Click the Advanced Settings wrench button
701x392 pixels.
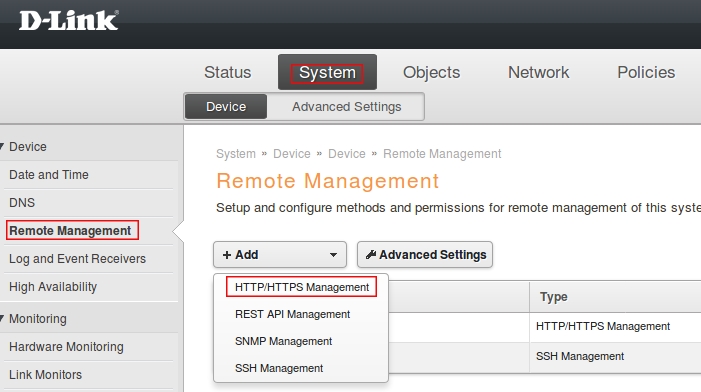(x=425, y=255)
